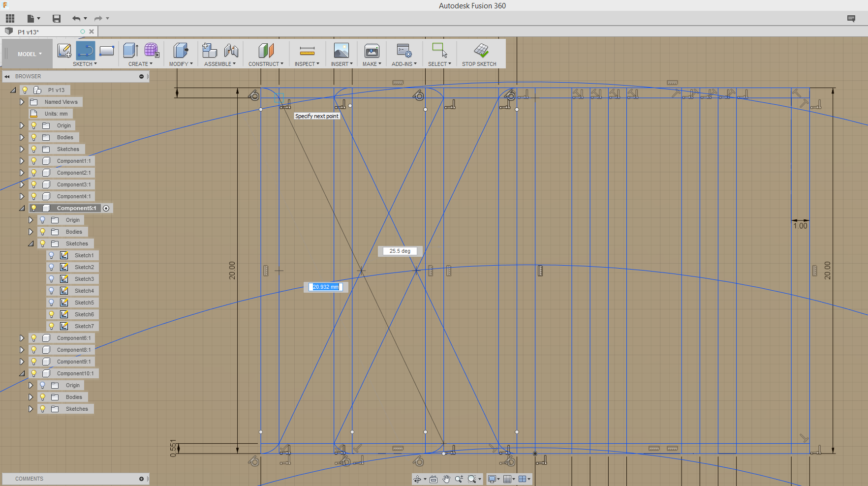Viewport: 868px width, 486px height.
Task: Expand the Named Views folder
Action: tap(22, 102)
